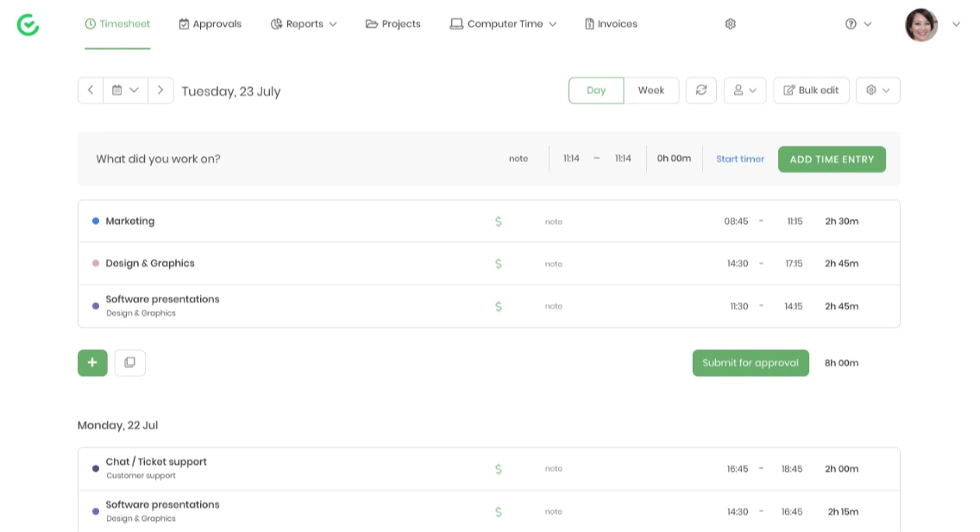Click the note field on Design & Graphics row
This screenshot has height=532, width=980.
coord(554,264)
